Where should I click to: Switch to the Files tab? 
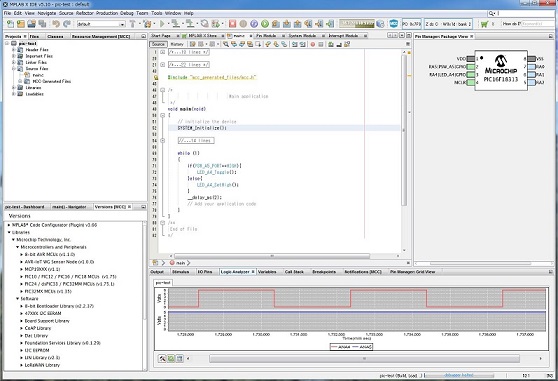point(34,37)
